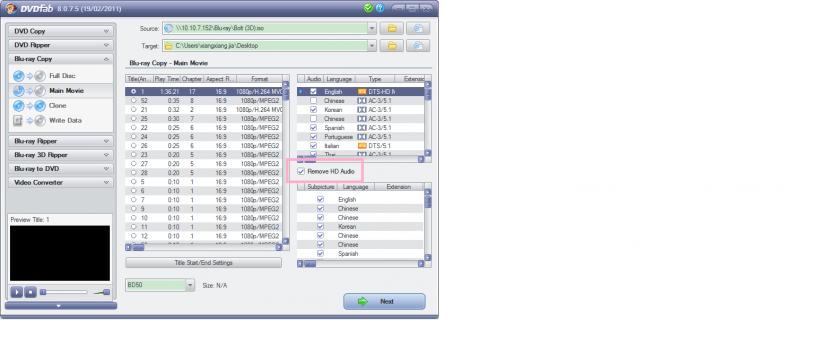830x362 pixels.
Task: Open the BD50 output size dropdown
Action: pyautogui.click(x=190, y=285)
